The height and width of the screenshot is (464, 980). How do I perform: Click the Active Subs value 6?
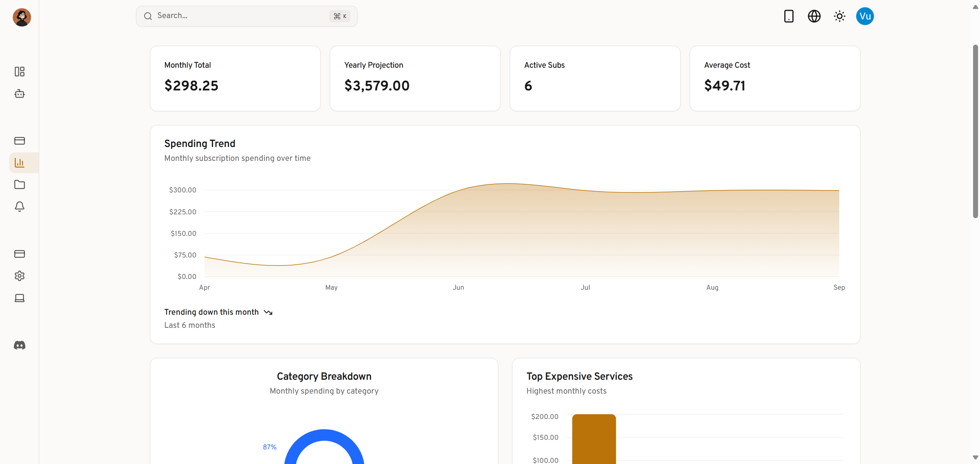[x=528, y=85]
